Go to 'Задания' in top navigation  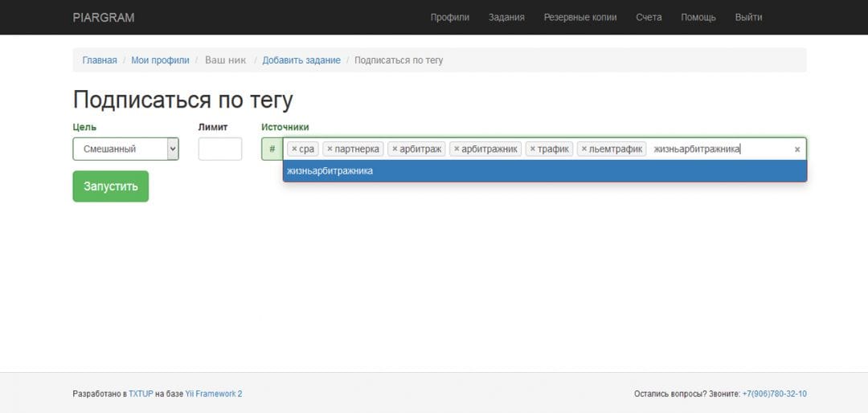click(x=506, y=17)
